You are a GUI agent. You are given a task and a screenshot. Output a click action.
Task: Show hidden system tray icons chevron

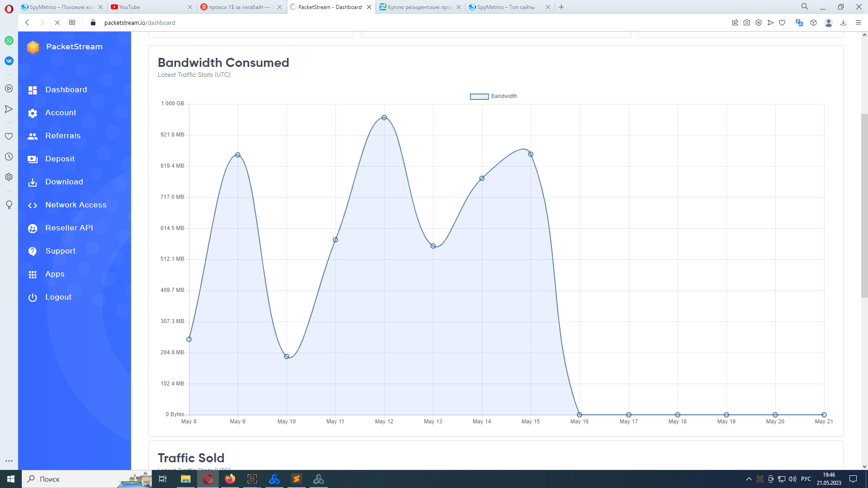[x=749, y=479]
